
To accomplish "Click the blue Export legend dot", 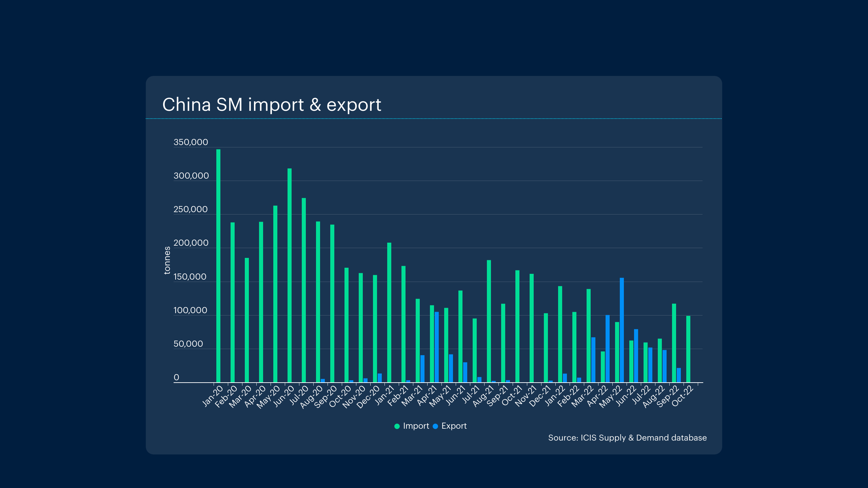I will pos(435,426).
